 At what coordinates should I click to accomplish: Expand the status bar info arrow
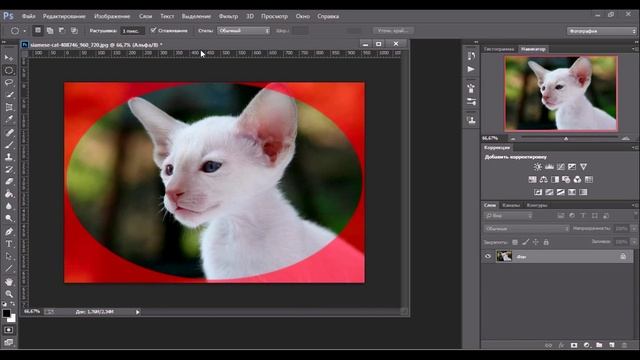[x=138, y=312]
